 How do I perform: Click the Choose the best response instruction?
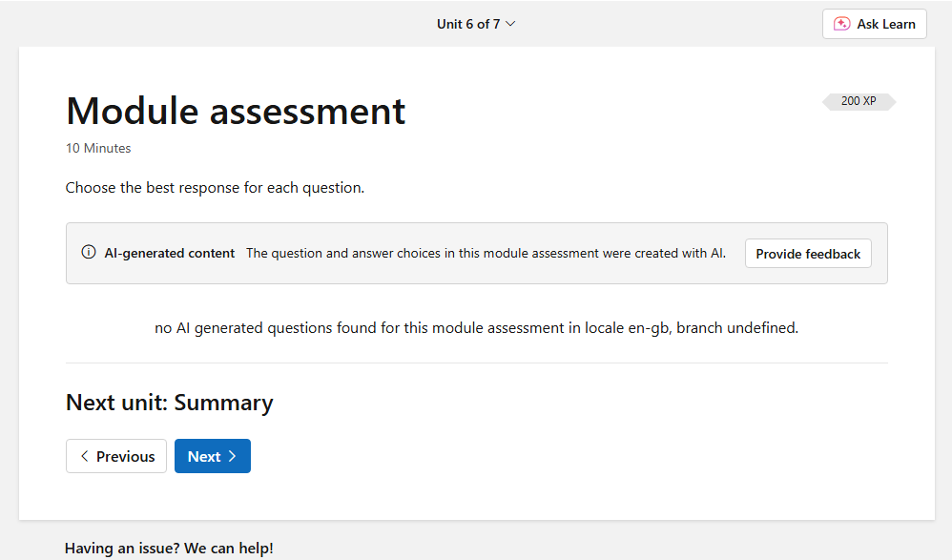click(x=215, y=188)
